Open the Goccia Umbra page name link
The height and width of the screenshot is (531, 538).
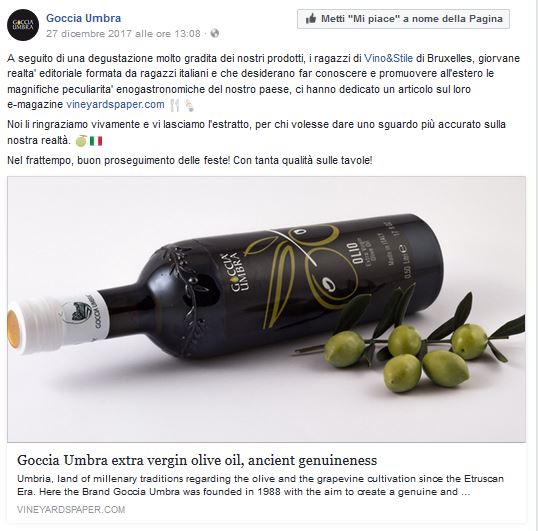tap(83, 18)
